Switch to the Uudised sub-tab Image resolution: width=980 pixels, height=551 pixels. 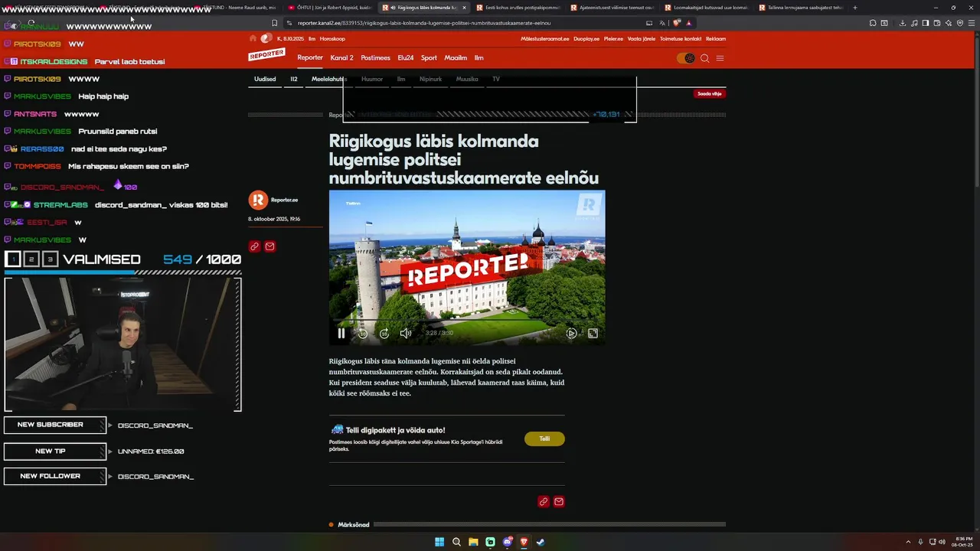pos(265,79)
